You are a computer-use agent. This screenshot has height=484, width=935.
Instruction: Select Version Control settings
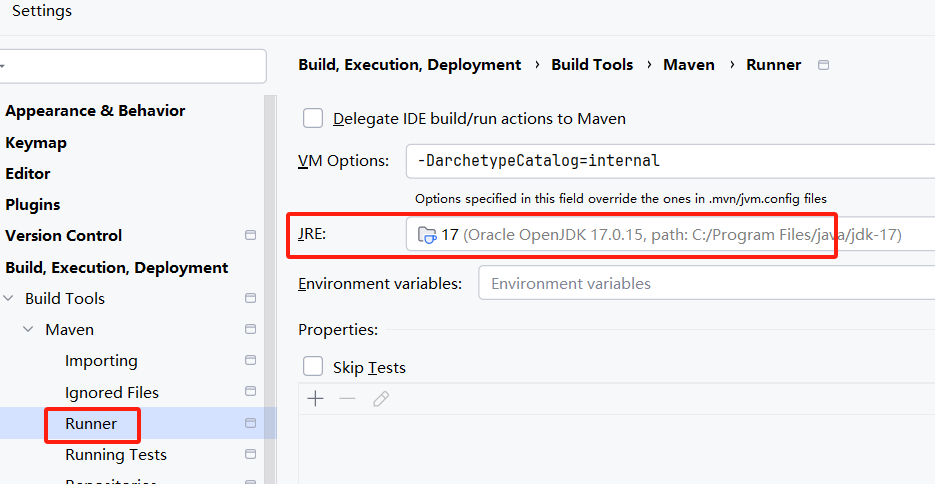pyautogui.click(x=63, y=235)
